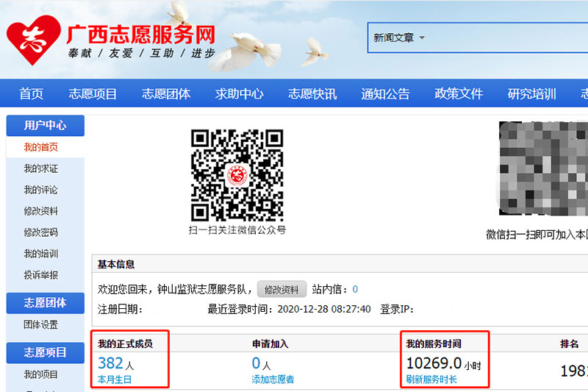Click the 志愿项目 sidebar section header
Screen dimensions: 588x392
pyautogui.click(x=46, y=352)
